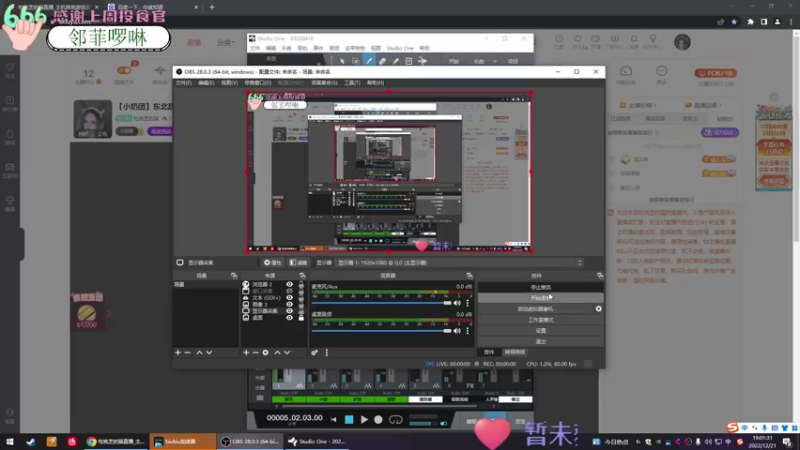Click the 开始录制 button in OBS Controls
Viewport: 800px width, 450px height.
540,298
